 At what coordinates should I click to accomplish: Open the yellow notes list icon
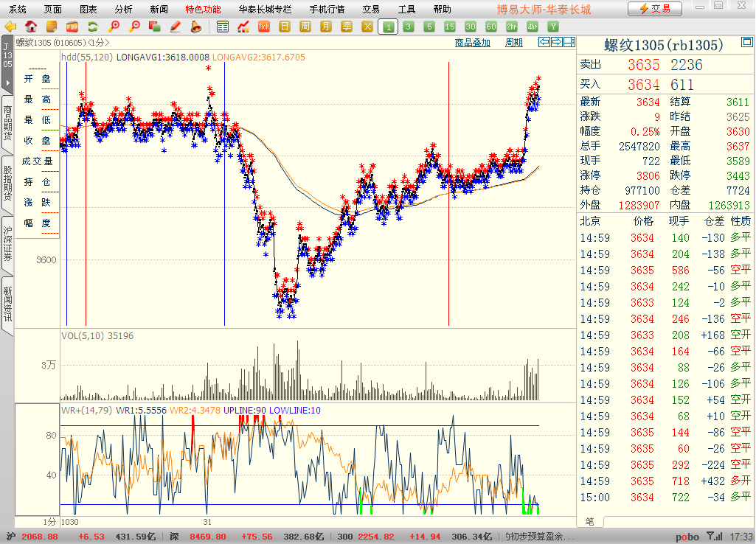tap(51, 27)
